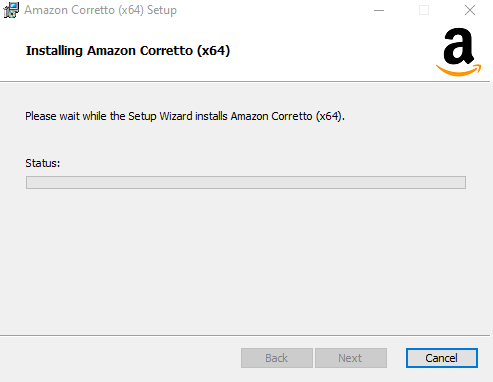Click the disabled Back button
The image size is (493, 382).
tap(277, 358)
